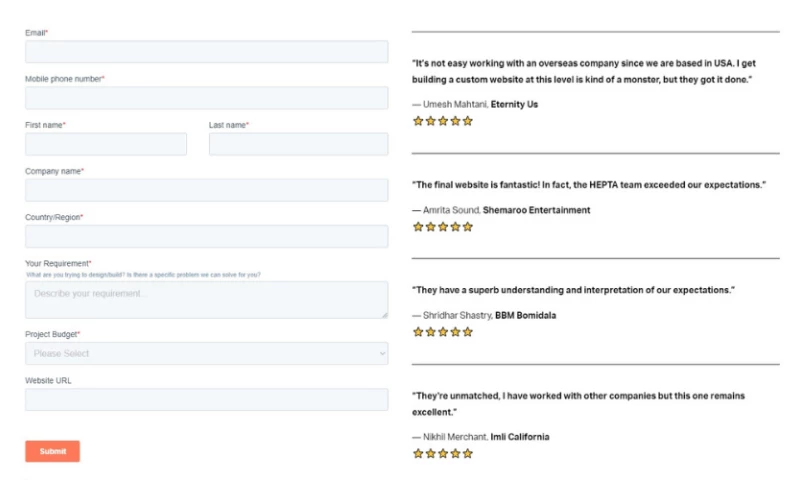Click the BBM Bomidala company name
800x480 pixels.
coord(525,315)
